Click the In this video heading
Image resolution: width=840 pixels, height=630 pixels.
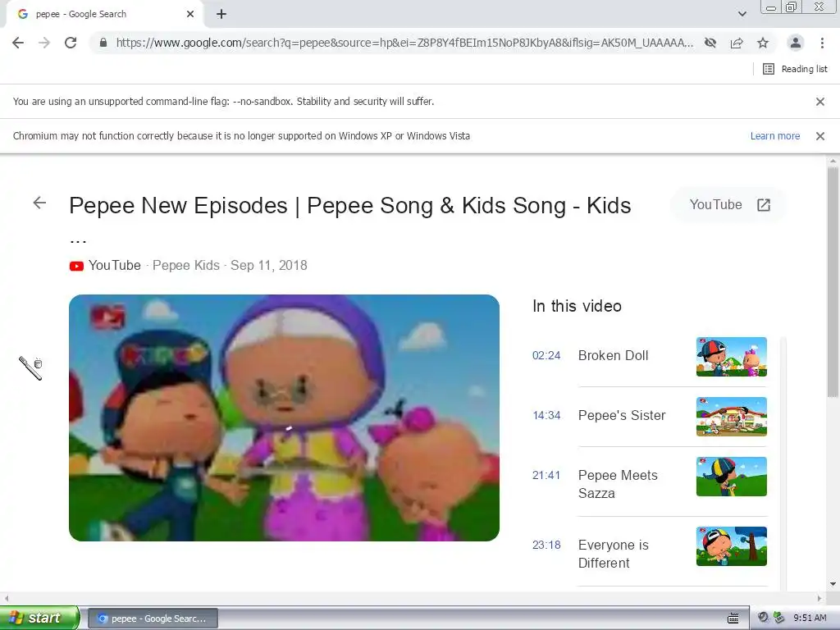[577, 306]
